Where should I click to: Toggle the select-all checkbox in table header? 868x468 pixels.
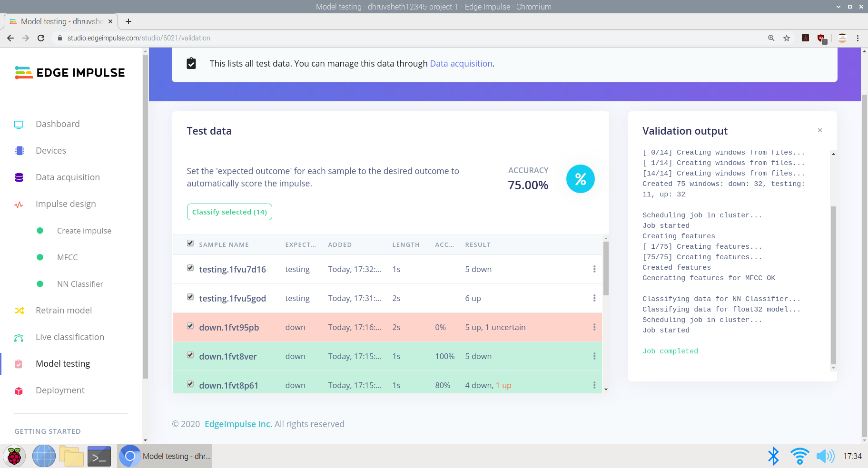point(190,244)
